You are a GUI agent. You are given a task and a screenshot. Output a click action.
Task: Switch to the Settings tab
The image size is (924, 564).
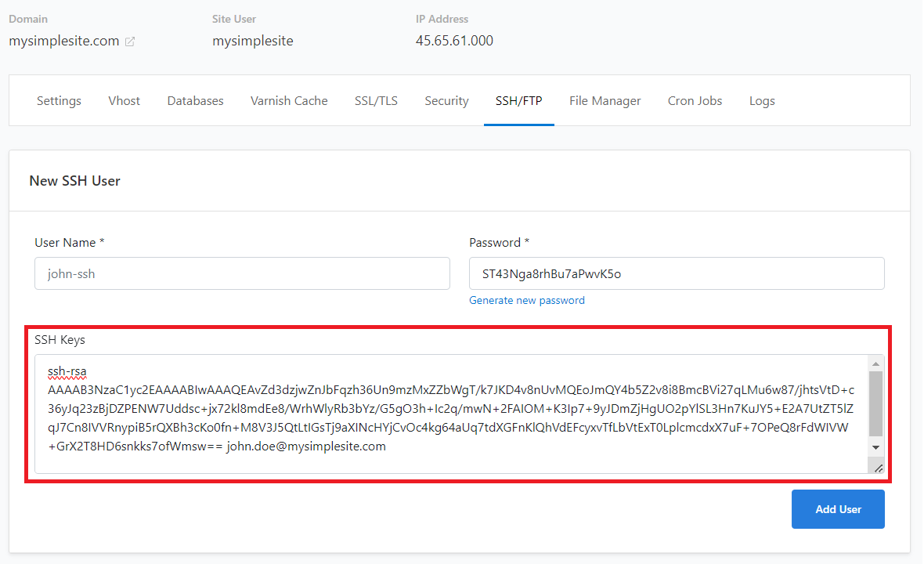click(x=59, y=100)
